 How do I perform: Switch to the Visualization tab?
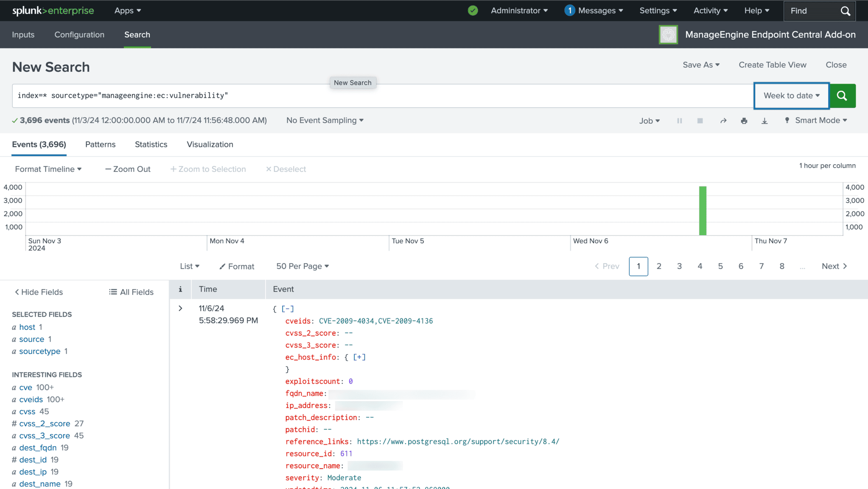[210, 144]
